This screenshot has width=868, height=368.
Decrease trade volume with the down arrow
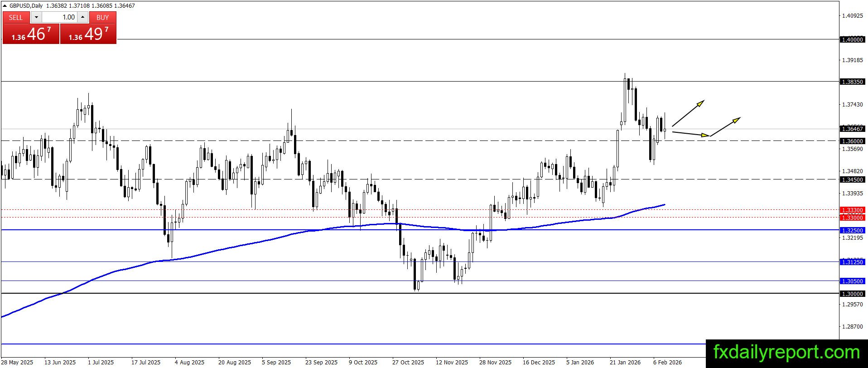pos(36,17)
